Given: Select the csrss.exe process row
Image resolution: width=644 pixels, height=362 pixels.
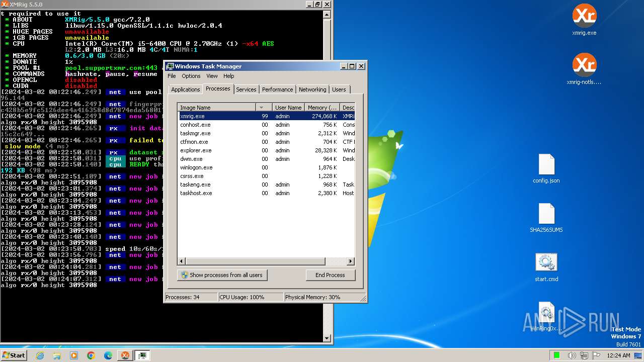Looking at the screenshot, I should coord(267,176).
